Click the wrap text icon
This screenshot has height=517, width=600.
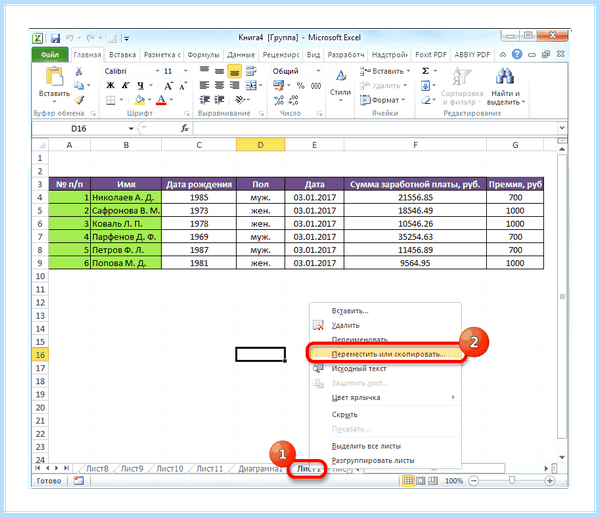(251, 71)
